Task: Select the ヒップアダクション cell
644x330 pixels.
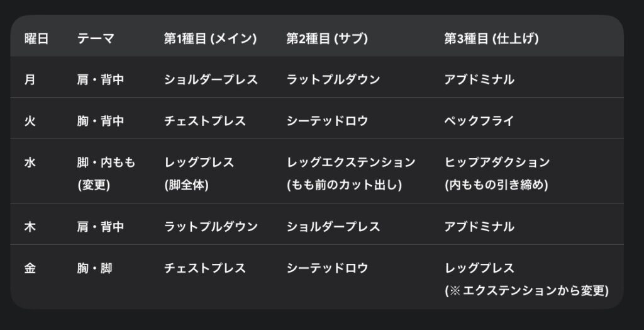Action: (497, 162)
